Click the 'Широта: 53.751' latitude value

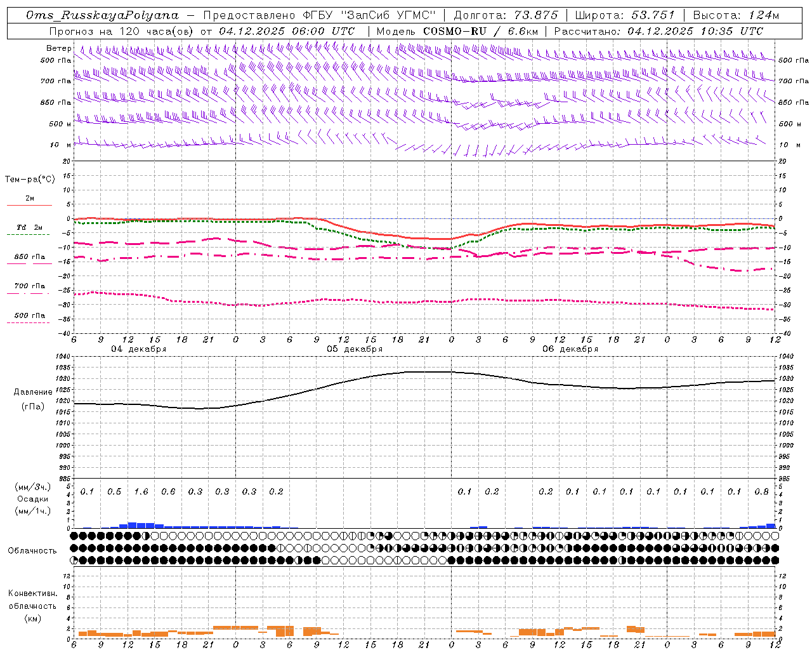625,15
